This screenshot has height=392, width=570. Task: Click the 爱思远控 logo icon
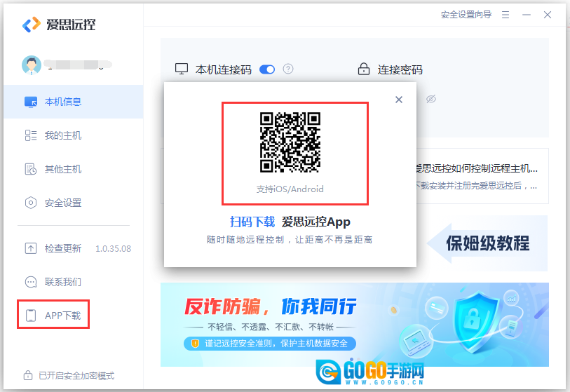(x=32, y=25)
